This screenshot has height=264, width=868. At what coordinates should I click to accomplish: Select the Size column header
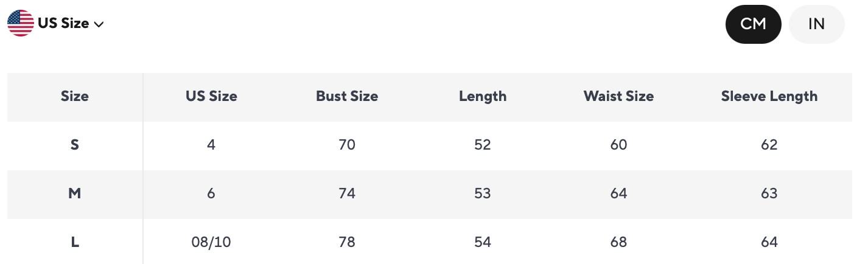pyautogui.click(x=75, y=96)
